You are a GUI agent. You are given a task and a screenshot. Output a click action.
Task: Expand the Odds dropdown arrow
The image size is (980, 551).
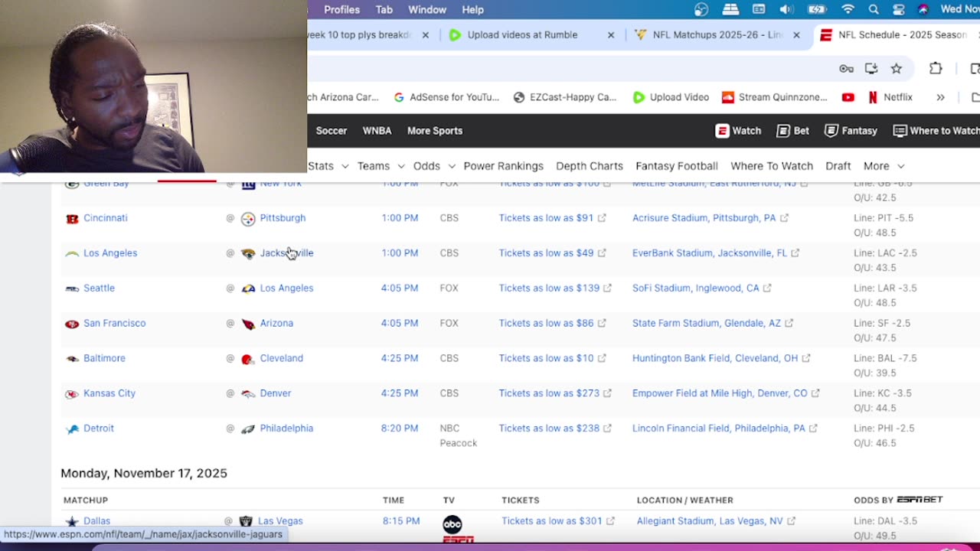tap(451, 166)
